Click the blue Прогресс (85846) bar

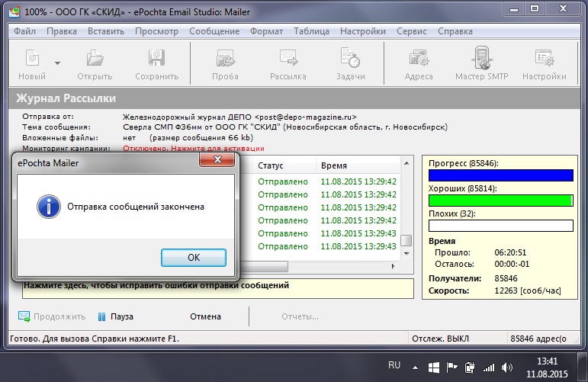(x=500, y=175)
